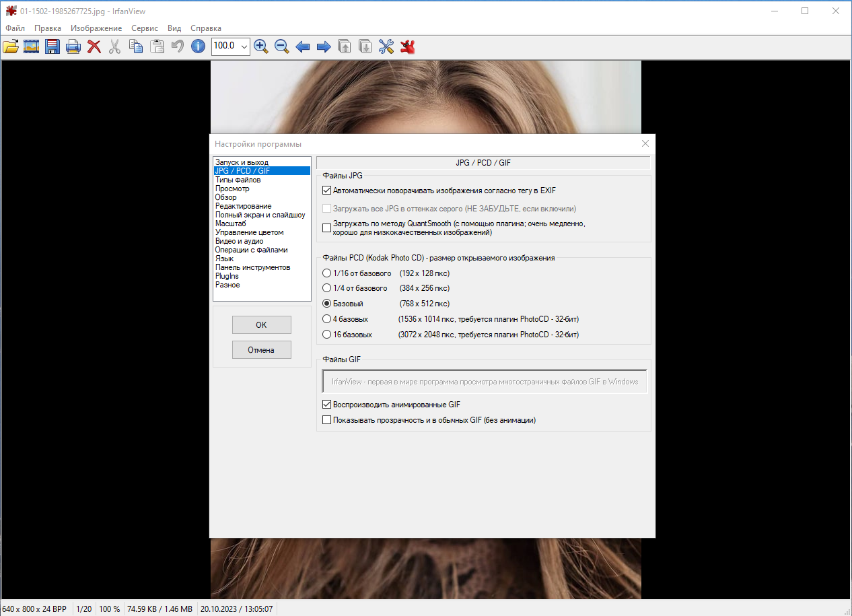Click the Open folder toolbar icon
Image resolution: width=852 pixels, height=616 pixels.
click(x=11, y=46)
